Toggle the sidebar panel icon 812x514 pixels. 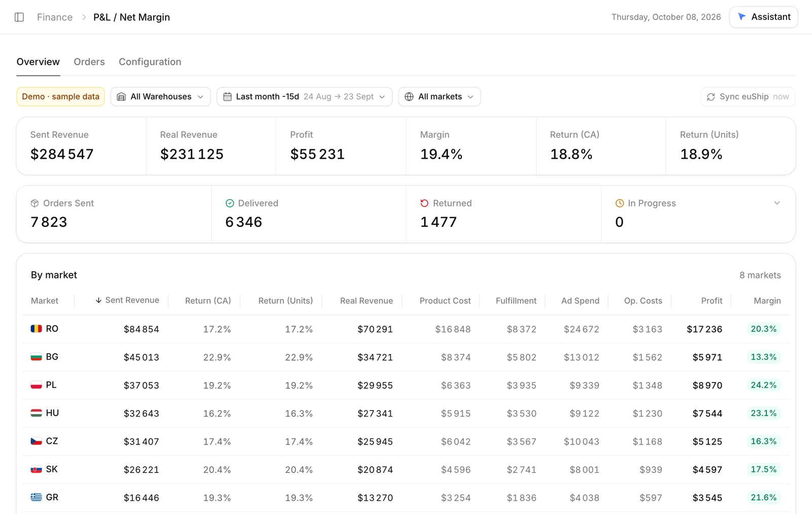point(19,17)
